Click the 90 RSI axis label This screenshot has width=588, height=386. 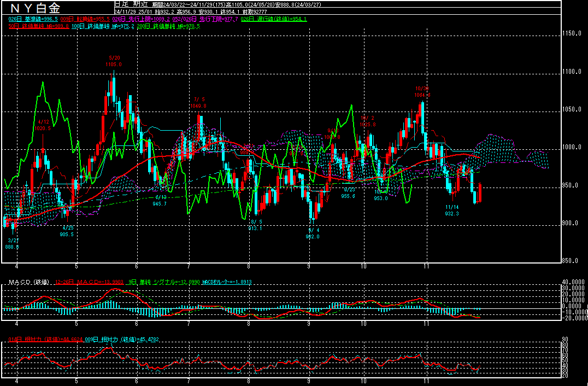point(565,340)
